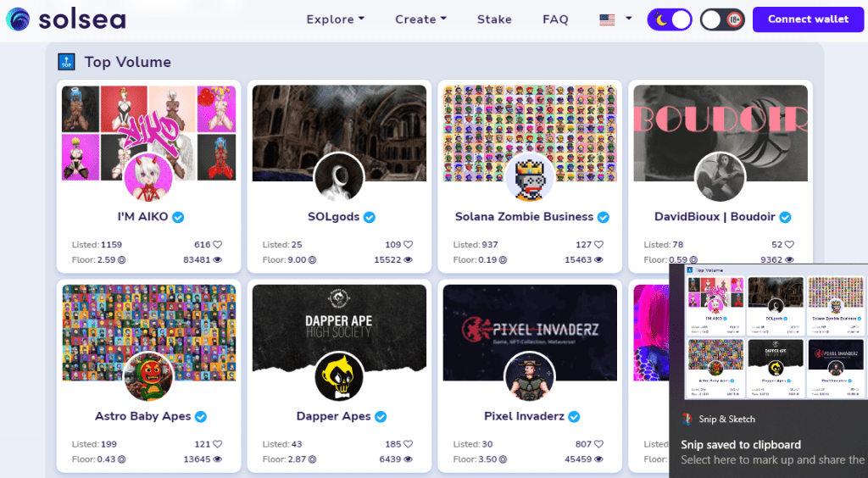
Task: Click heart icon on SOLgods card
Action: (409, 245)
